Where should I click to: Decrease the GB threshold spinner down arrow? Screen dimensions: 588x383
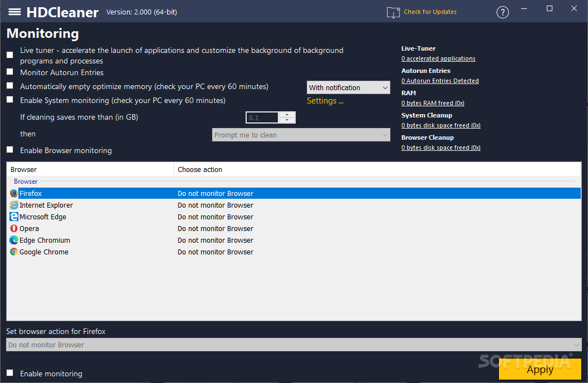coord(287,120)
